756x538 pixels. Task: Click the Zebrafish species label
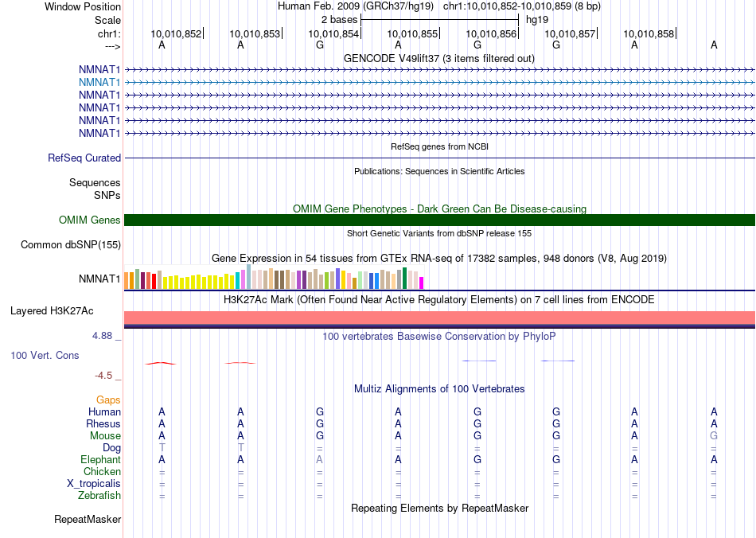99,496
